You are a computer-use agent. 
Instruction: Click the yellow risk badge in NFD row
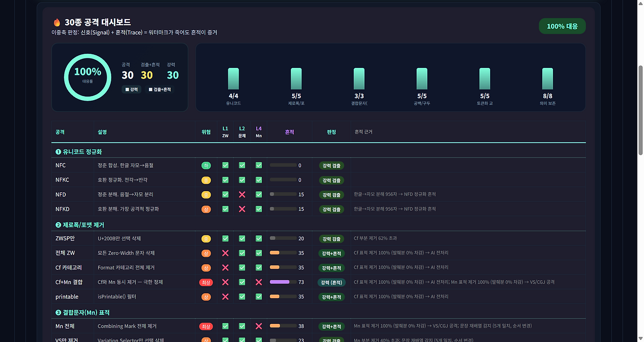click(206, 194)
